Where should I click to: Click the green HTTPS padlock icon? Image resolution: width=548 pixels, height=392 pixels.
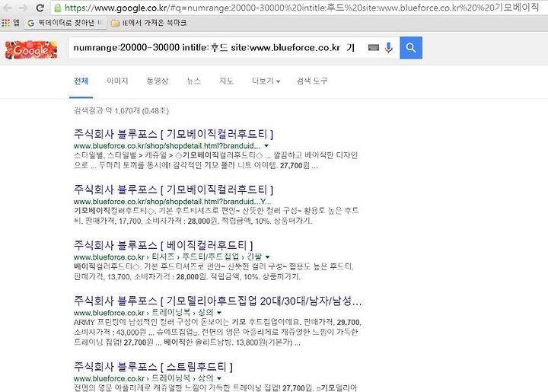(58, 8)
